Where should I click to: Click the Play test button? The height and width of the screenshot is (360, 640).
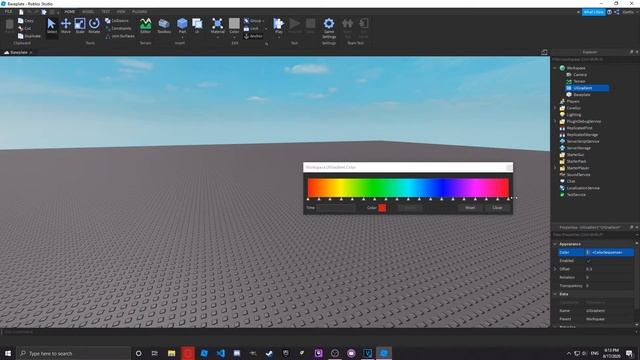(279, 26)
